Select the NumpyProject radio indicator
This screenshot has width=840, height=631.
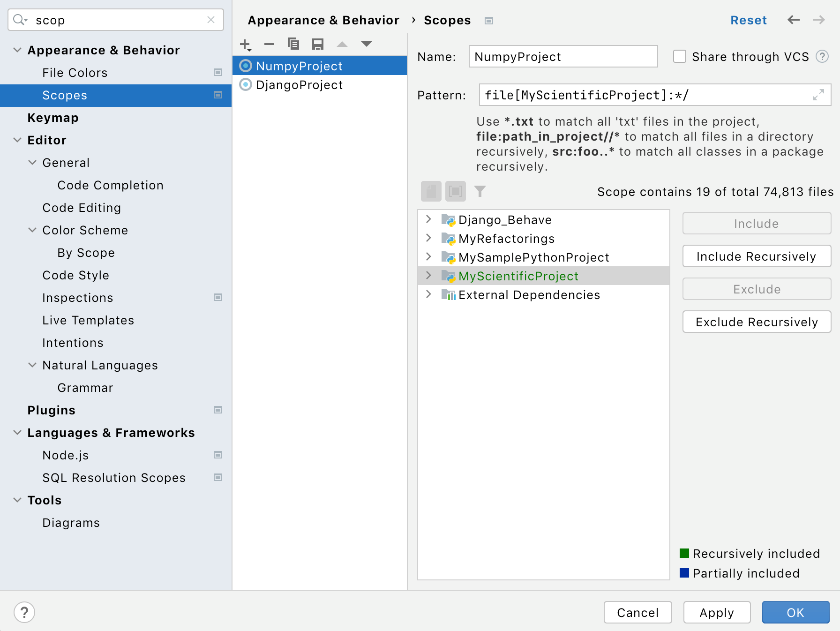246,66
